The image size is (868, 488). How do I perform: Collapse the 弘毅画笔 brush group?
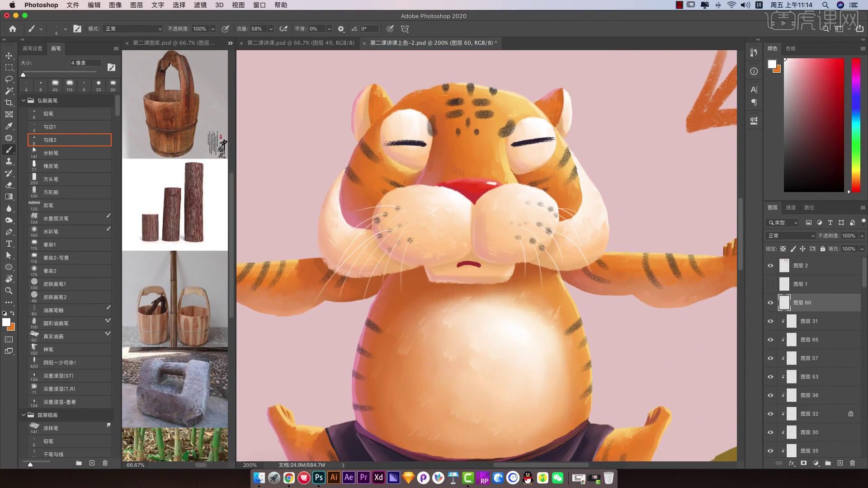tap(24, 100)
